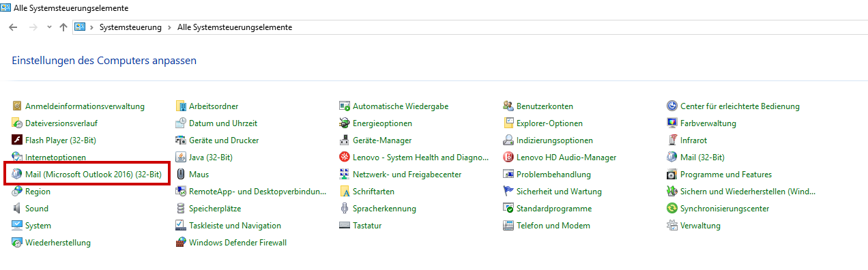868x270 pixels.
Task: Open the Mail (32-Bit) link
Action: [702, 157]
